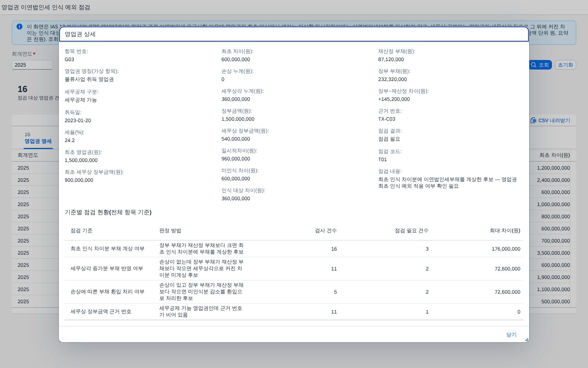Click the magnifier icon in 조회
588x368 pixels.
tap(534, 65)
